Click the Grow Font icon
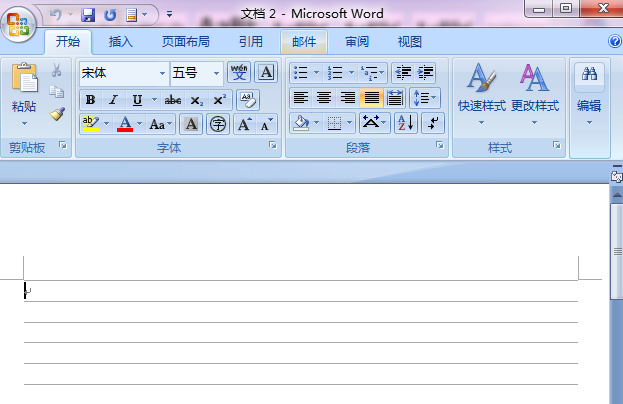 tap(244, 124)
